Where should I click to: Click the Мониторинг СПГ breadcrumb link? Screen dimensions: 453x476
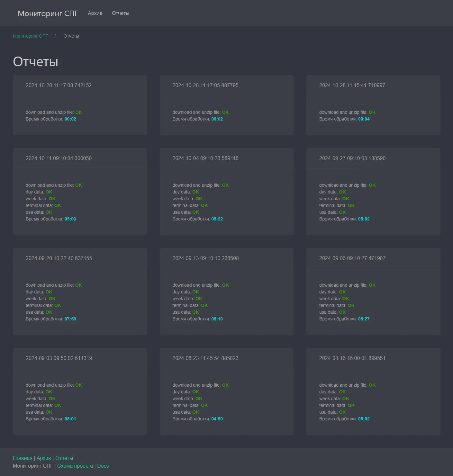tap(30, 36)
